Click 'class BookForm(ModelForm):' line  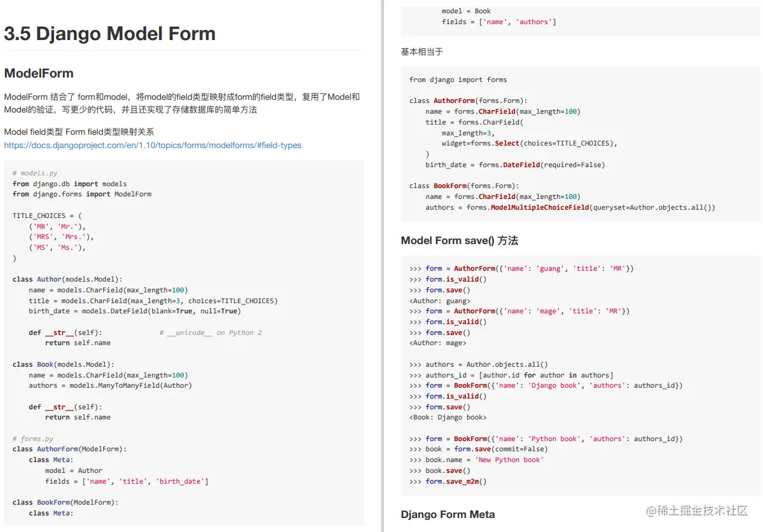click(65, 502)
